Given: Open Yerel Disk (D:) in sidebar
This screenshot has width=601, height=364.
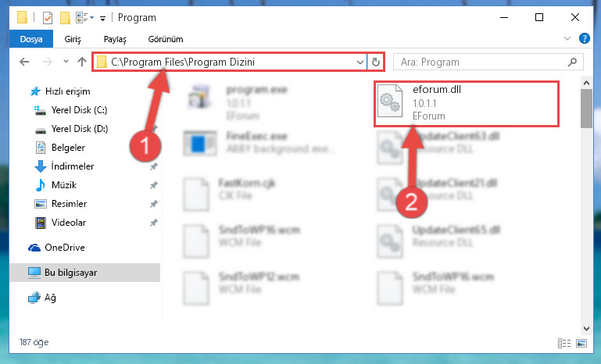Looking at the screenshot, I should coord(80,129).
